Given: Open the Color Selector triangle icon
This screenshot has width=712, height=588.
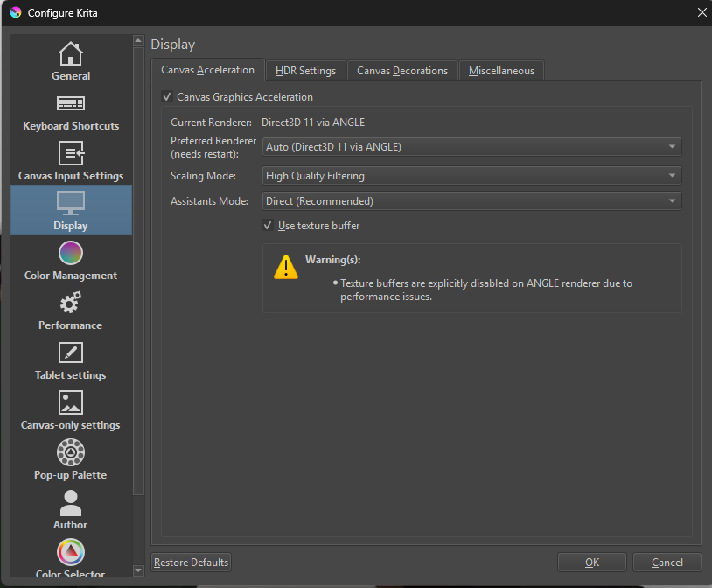Looking at the screenshot, I should coord(71,552).
